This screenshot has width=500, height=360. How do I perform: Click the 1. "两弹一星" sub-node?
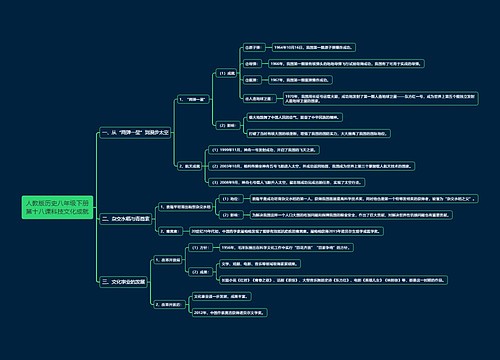tap(193, 99)
